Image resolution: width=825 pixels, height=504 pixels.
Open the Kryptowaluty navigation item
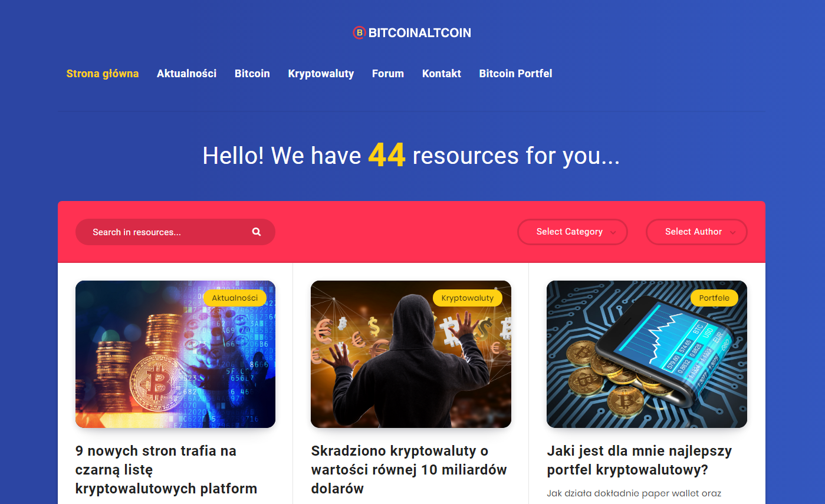pos(321,74)
